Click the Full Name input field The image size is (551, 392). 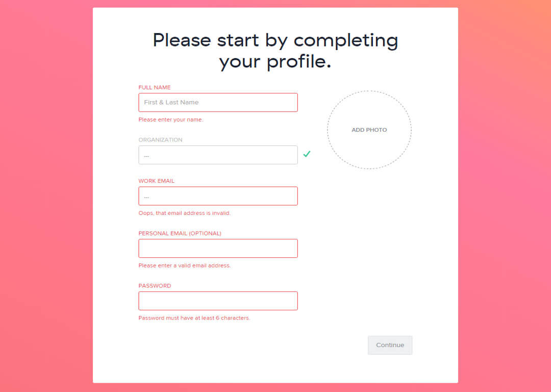tap(218, 102)
